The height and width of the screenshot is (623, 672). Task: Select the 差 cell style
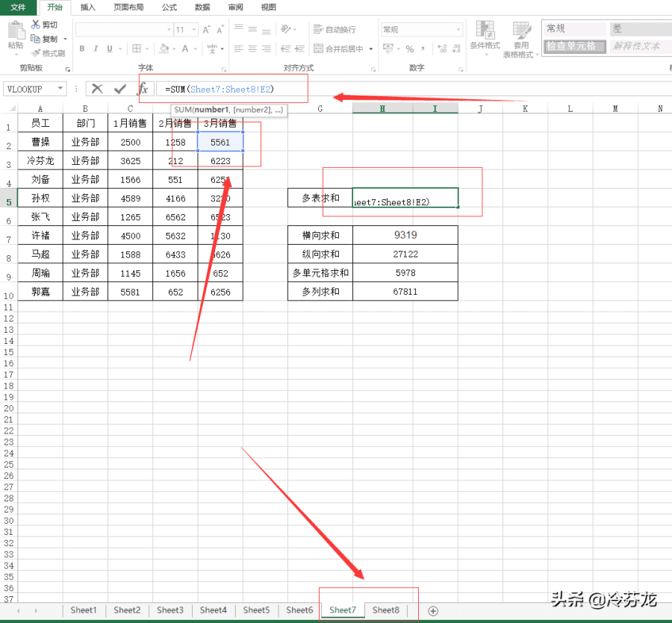click(x=641, y=28)
